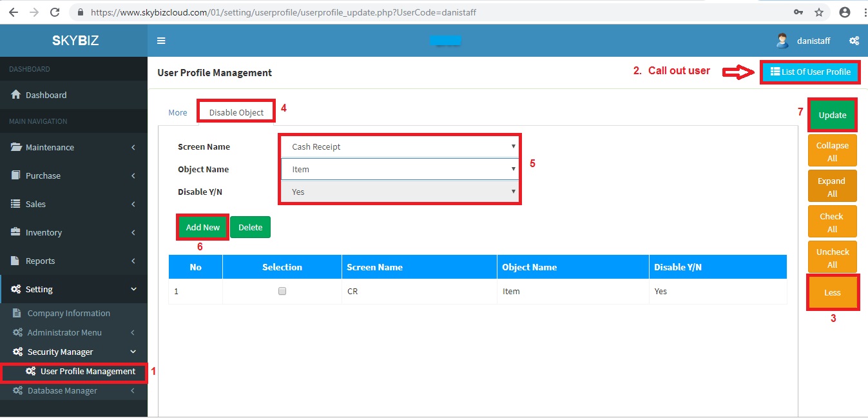Screen dimensions: 868x420
Task: Click browser back arrow
Action: coord(13,12)
